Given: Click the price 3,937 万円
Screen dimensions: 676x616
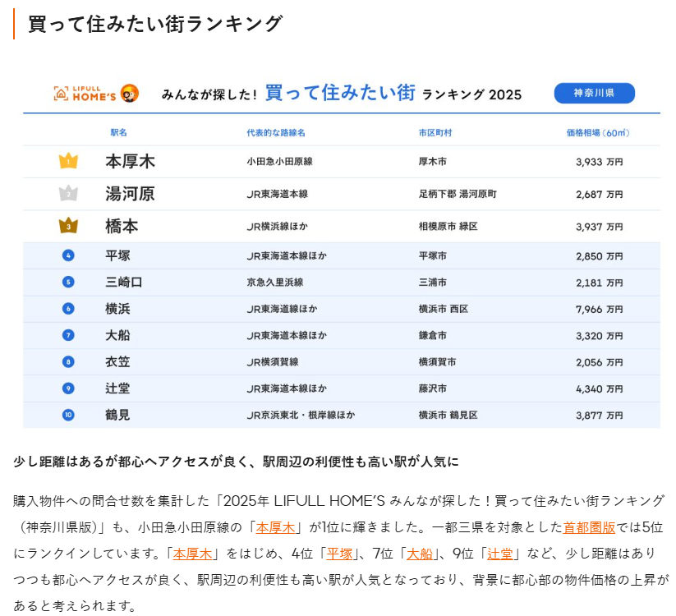Looking at the screenshot, I should click(x=600, y=227).
